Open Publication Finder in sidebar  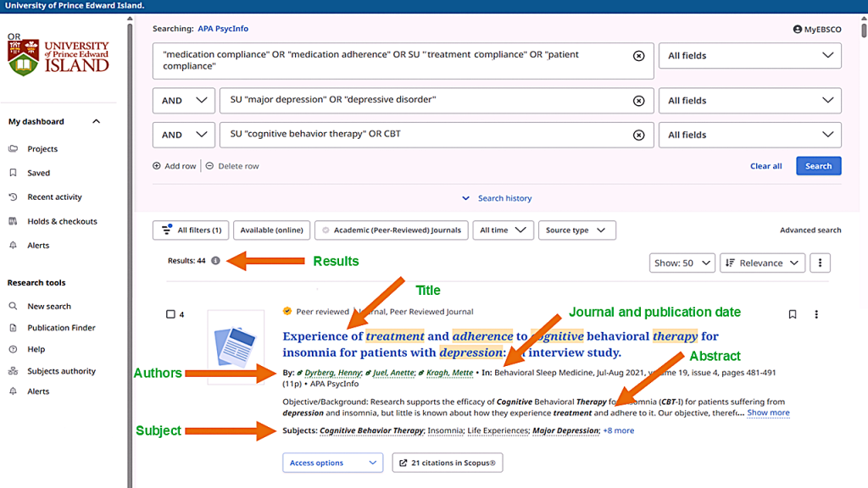(61, 328)
